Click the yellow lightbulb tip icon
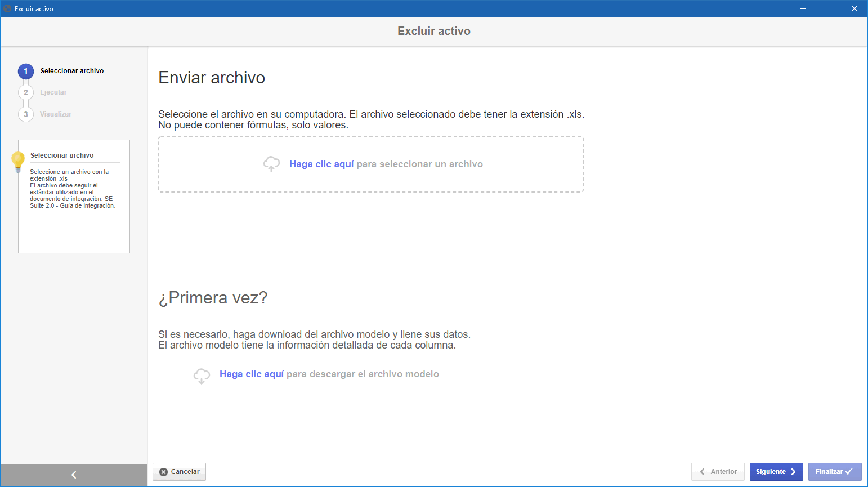The image size is (868, 487). tap(18, 162)
